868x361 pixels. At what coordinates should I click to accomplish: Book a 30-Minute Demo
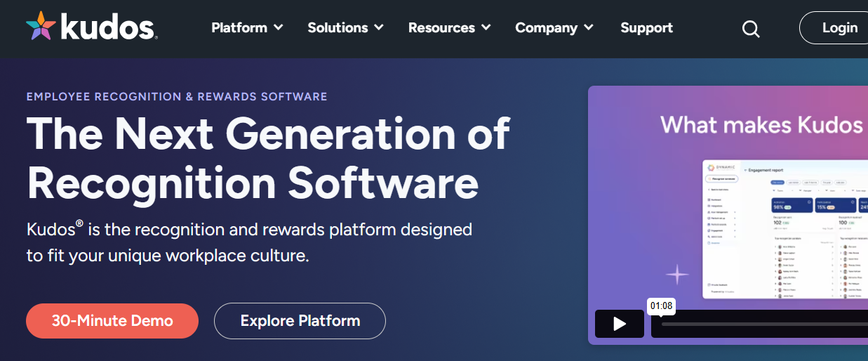[x=112, y=321]
